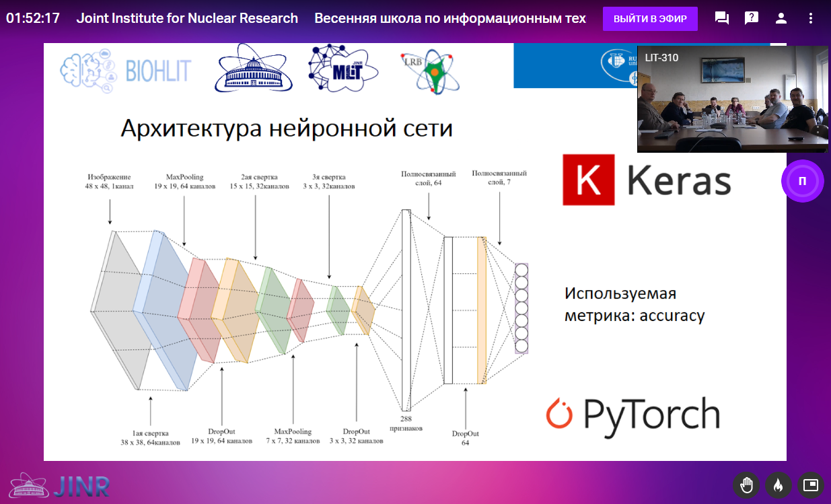Show the participants list icon
Viewport: 831px width, 504px height.
coord(781,18)
